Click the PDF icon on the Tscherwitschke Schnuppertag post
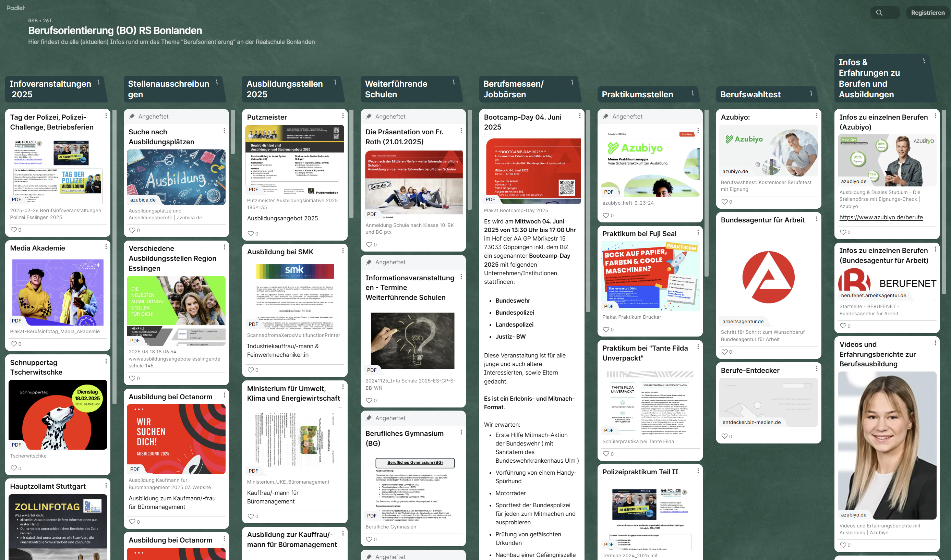This screenshot has height=560, width=951. tap(16, 445)
